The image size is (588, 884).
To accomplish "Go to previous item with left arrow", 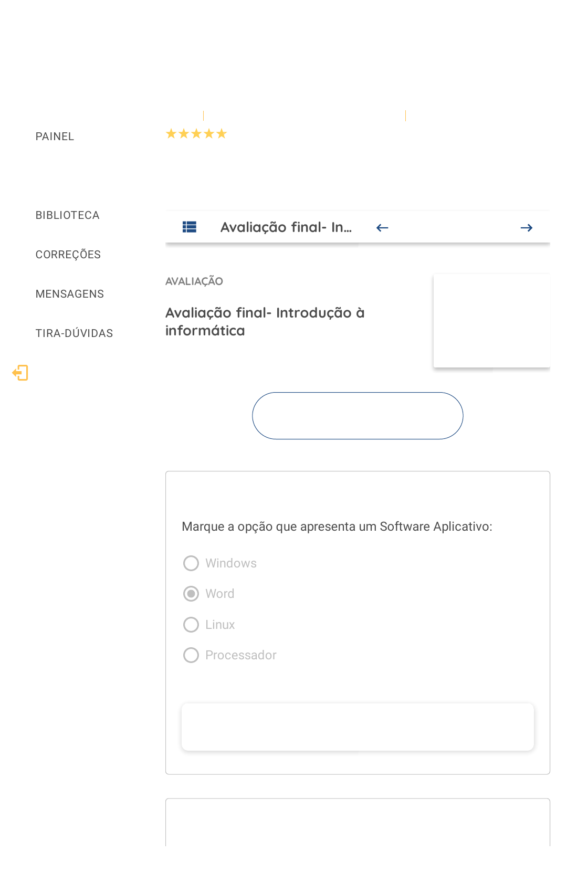I will click(x=382, y=228).
